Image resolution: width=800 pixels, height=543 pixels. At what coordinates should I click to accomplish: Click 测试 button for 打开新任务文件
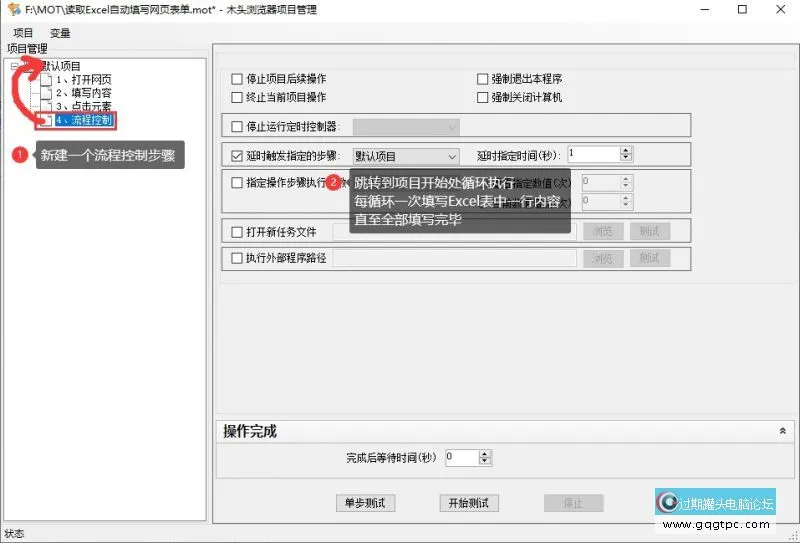649,232
